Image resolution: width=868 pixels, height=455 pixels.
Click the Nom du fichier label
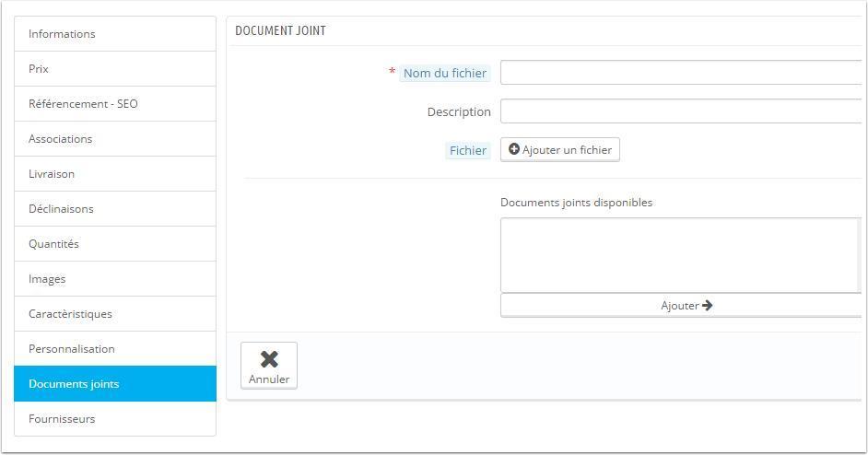coord(445,73)
